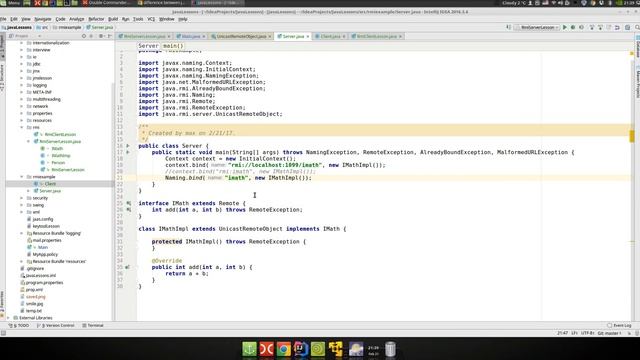
Task: Open the Trash icon in the dock
Action: pos(390,349)
